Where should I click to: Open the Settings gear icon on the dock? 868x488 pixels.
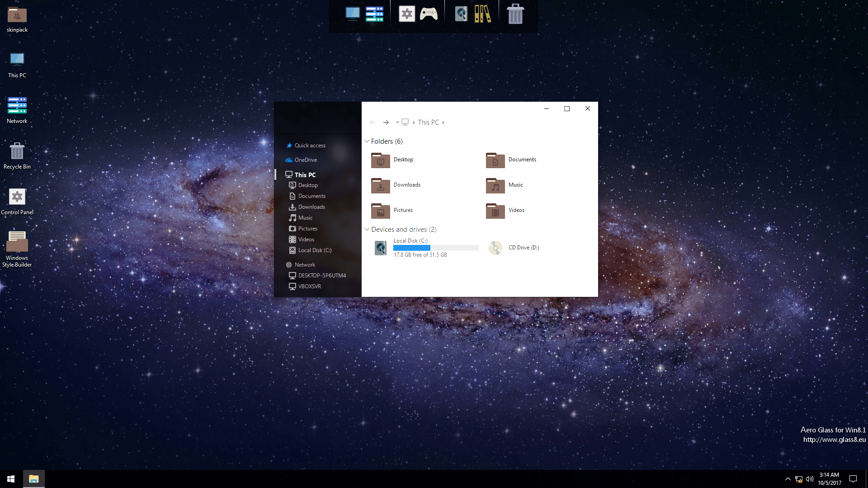pos(407,14)
